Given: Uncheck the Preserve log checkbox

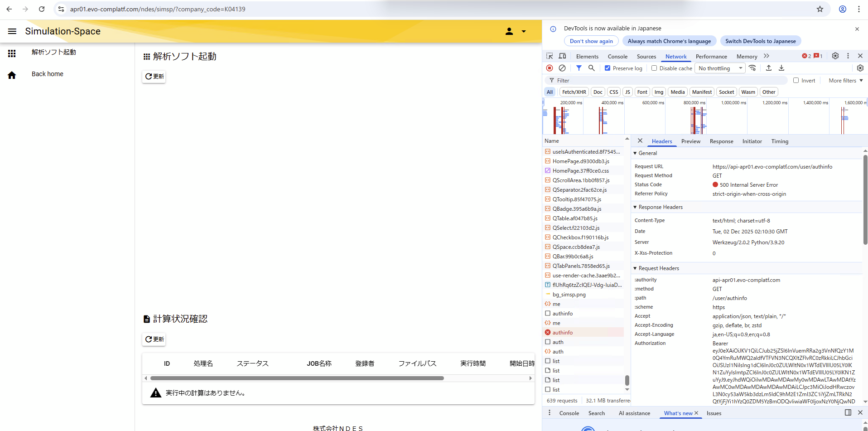Looking at the screenshot, I should click(x=608, y=68).
